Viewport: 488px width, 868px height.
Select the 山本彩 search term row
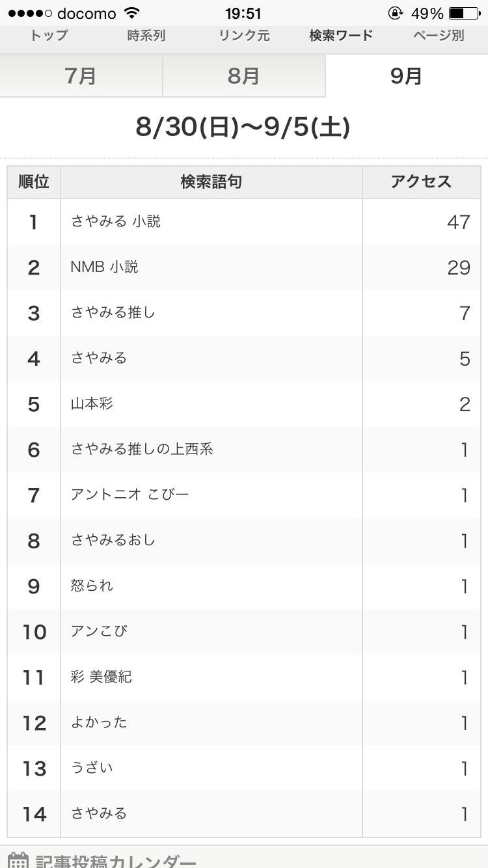[92, 404]
